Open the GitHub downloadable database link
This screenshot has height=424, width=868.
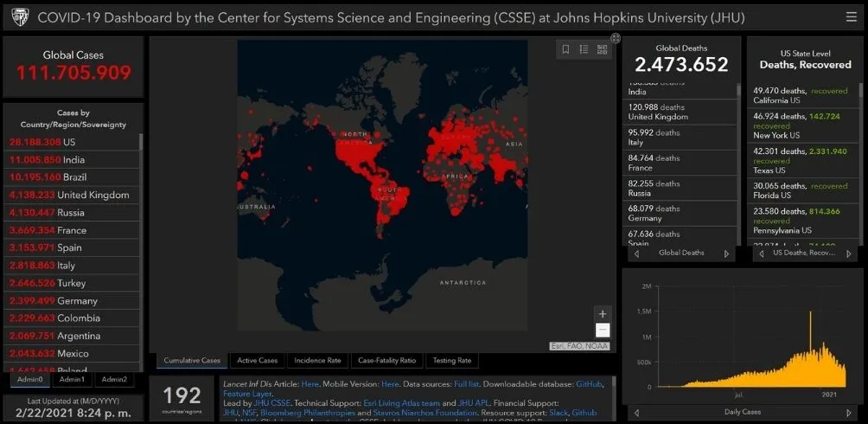589,383
